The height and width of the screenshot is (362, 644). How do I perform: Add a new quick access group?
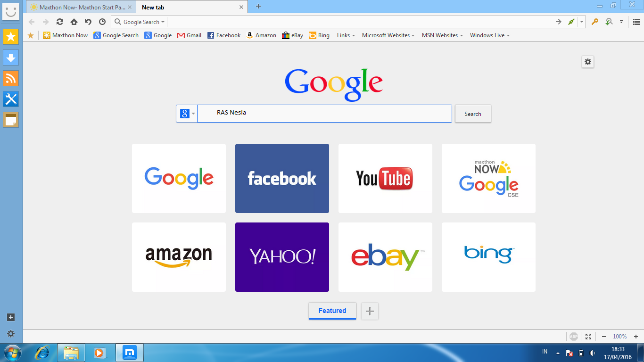370,311
